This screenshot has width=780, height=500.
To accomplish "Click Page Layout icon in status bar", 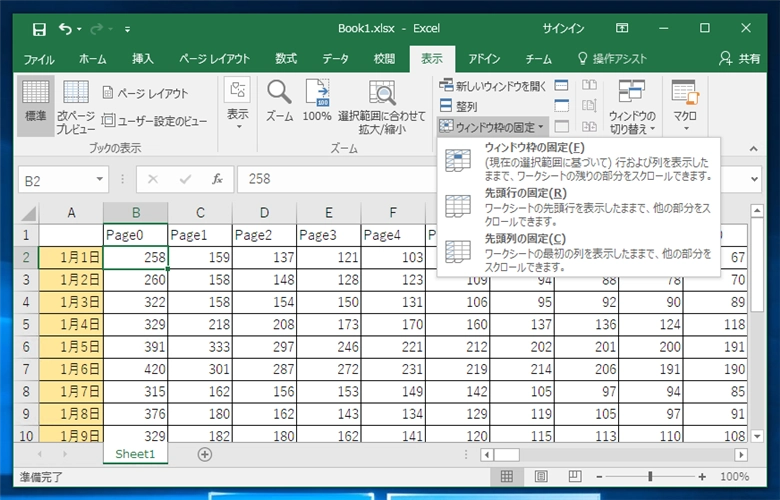I will point(541,477).
